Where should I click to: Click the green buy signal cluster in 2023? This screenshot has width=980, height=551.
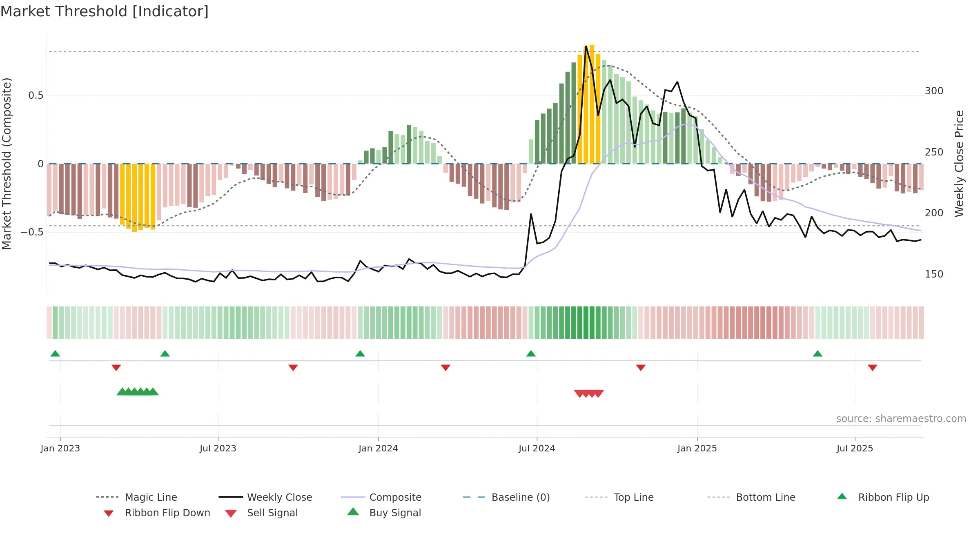point(138,392)
